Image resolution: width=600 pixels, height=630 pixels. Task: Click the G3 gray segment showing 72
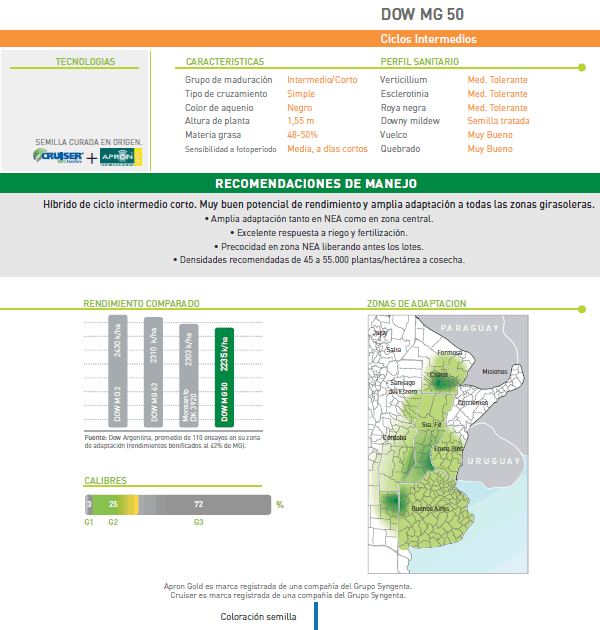[199, 504]
